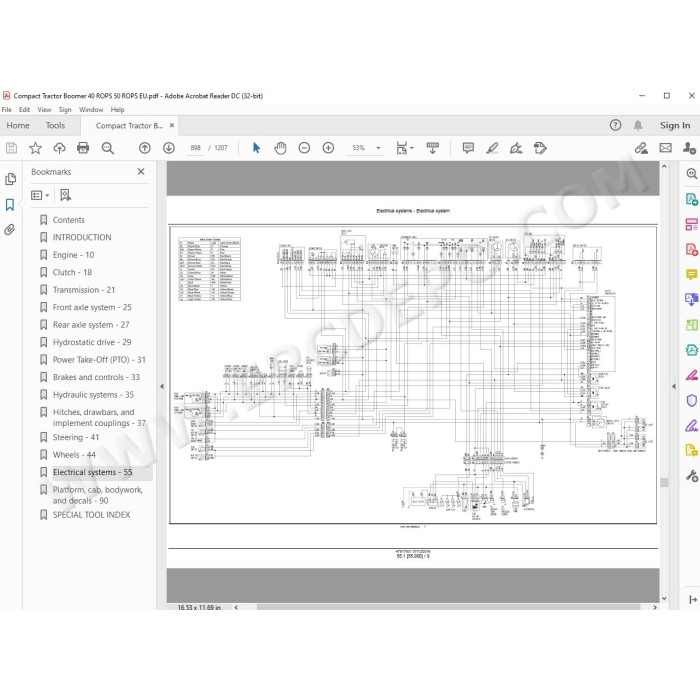Go to the next page with the down arrow
Screen dimensions: 700x700
point(169,148)
